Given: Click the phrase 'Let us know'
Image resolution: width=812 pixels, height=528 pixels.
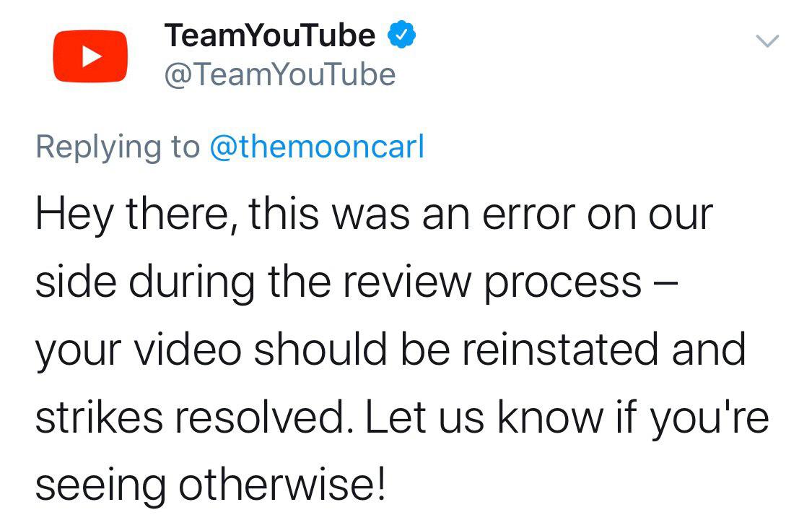Looking at the screenshot, I should [x=485, y=417].
